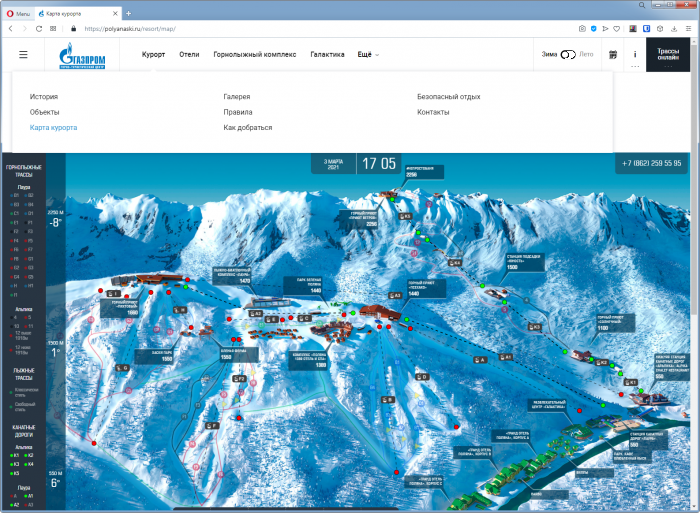
Task: Open the 'Безопасный отдых' link
Action: click(x=449, y=96)
